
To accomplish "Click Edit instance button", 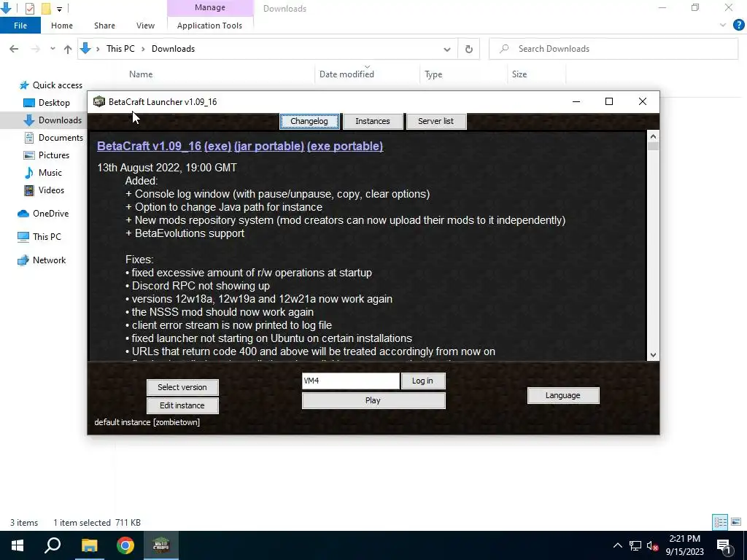I will (x=182, y=405).
